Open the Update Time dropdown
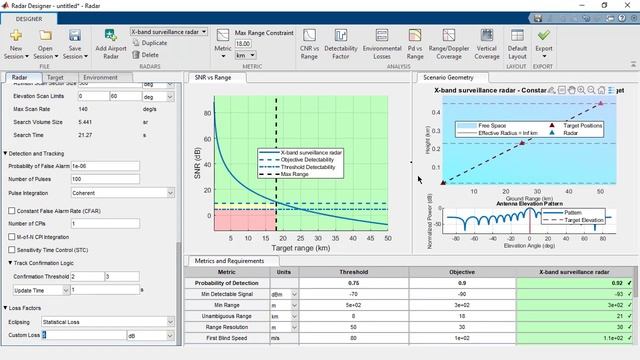 41,290
